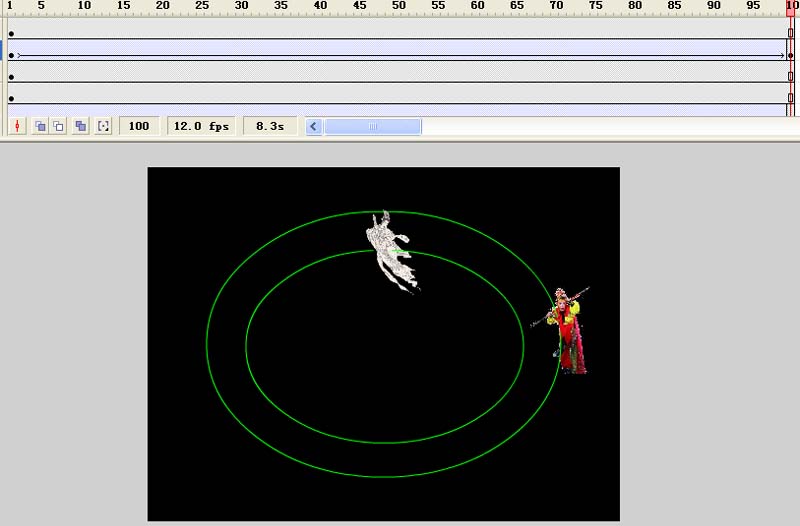Viewport: 800px width, 526px height.
Task: Move playhead to frame 25 on ruler
Action: coord(202,6)
